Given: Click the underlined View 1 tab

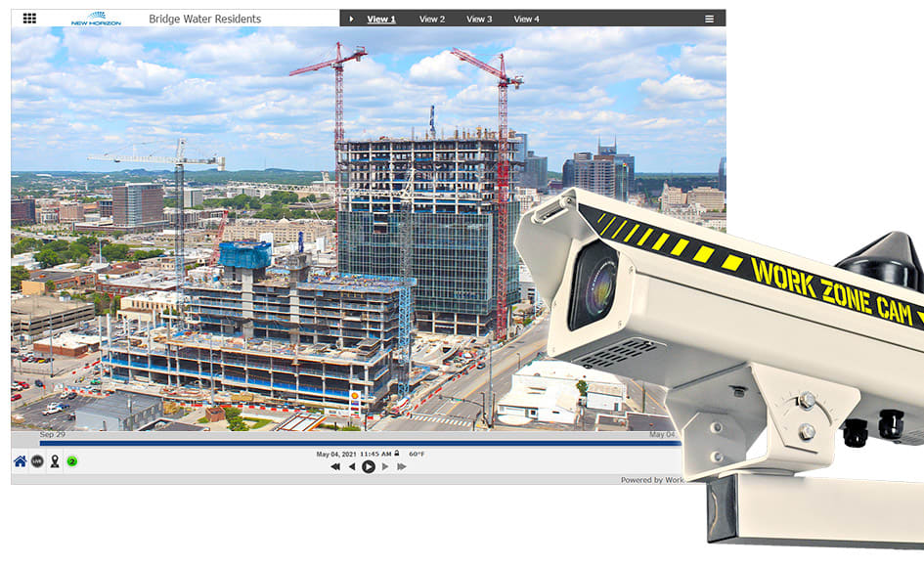Looking at the screenshot, I should pyautogui.click(x=383, y=19).
